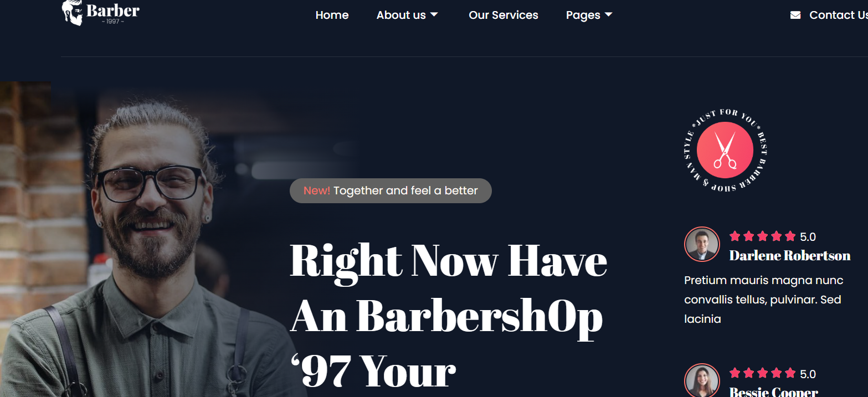This screenshot has width=868, height=397.
Task: Click the Barber 1997 logo
Action: [100, 13]
